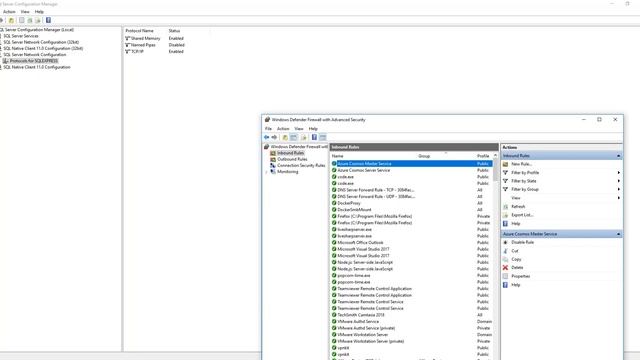Select Connection Security Rules tree node

(301, 165)
